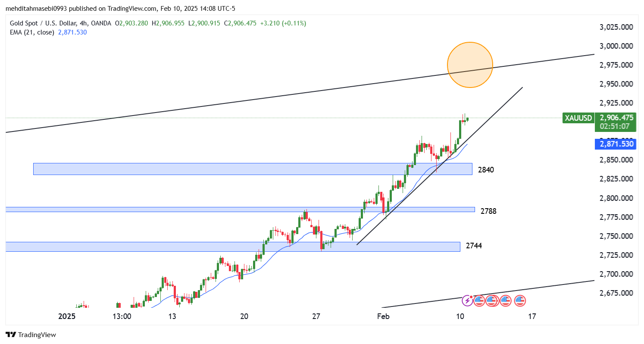Image resolution: width=644 pixels, height=344 pixels.
Task: Click the blue 2,871.530 price axis label
Action: pos(616,144)
